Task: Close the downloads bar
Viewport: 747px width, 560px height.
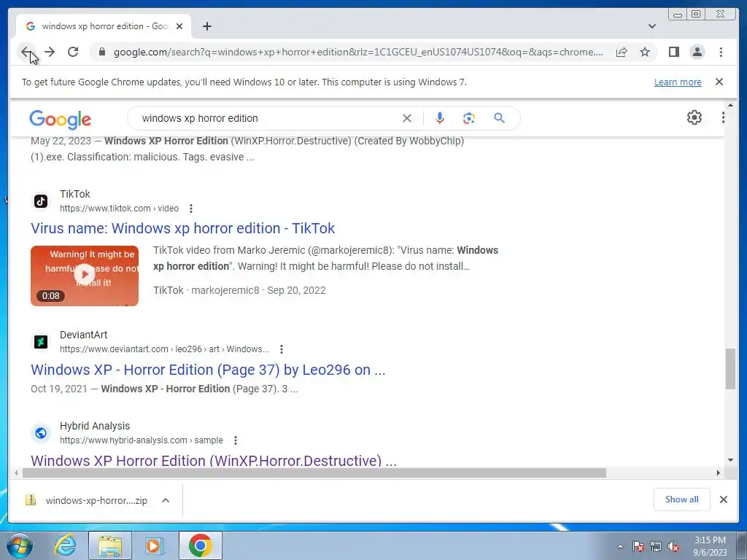Action: [723, 499]
